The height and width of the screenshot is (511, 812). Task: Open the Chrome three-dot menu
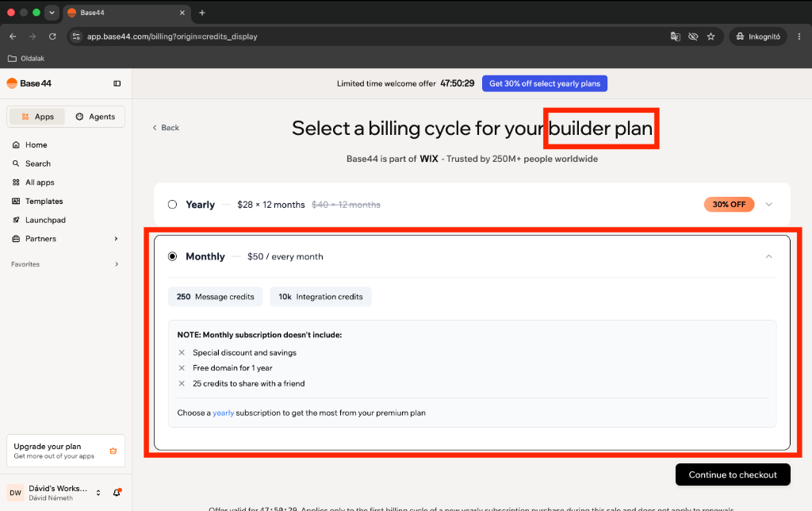pyautogui.click(x=799, y=36)
